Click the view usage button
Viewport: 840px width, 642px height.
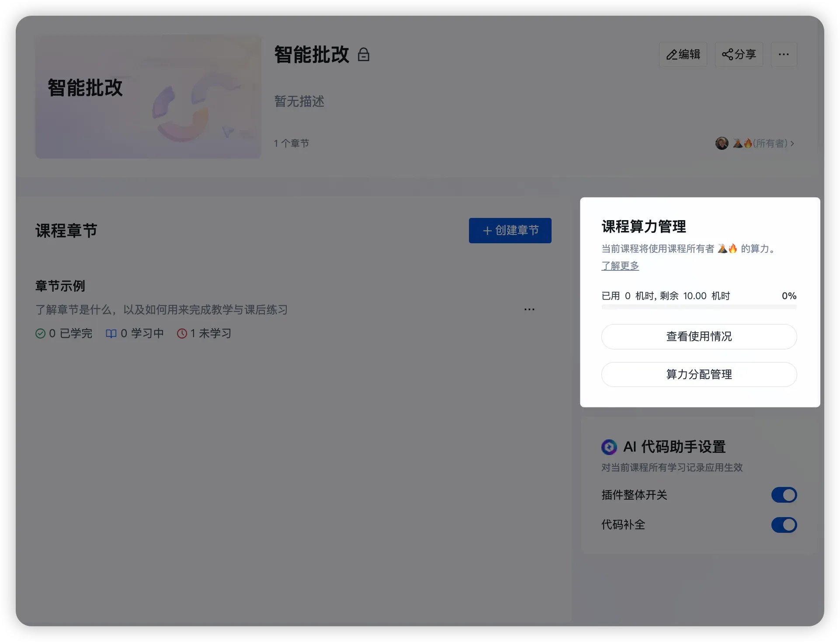pyautogui.click(x=699, y=336)
